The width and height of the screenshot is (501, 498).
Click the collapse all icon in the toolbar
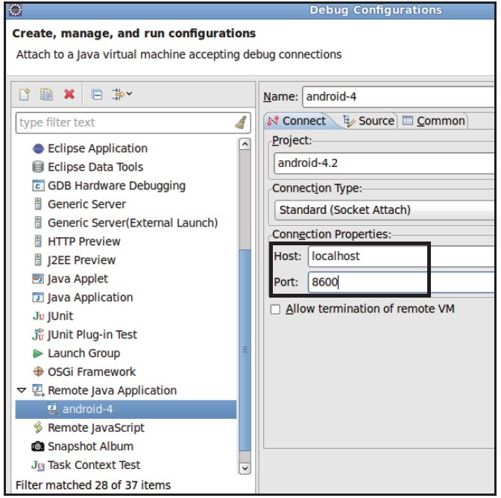pyautogui.click(x=97, y=95)
